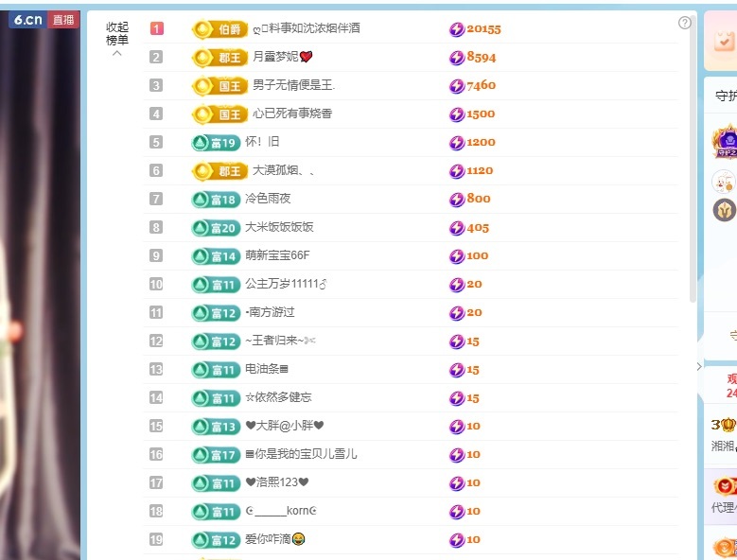Viewport: 737px width, 560px height.
Task: Select user 萌新宝宝66F in the list
Action: click(x=277, y=256)
